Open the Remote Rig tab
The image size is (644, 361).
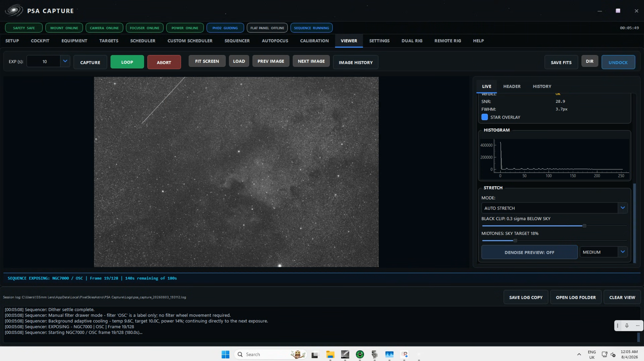pos(448,41)
